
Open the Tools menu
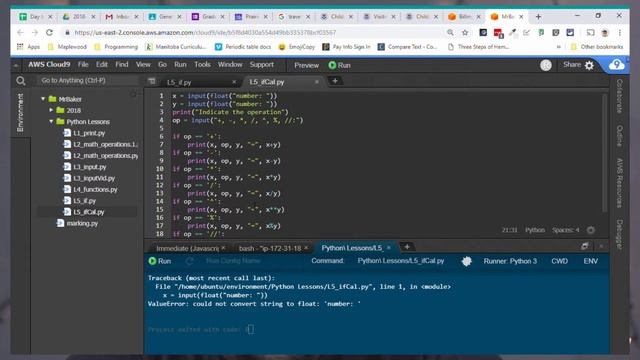[202, 64]
